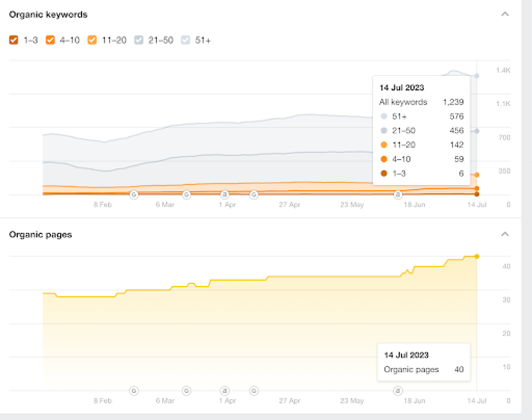Open Google update marker after 8 Feb in keywords chart
Image resolution: width=532 pixels, height=420 pixels.
tap(134, 195)
